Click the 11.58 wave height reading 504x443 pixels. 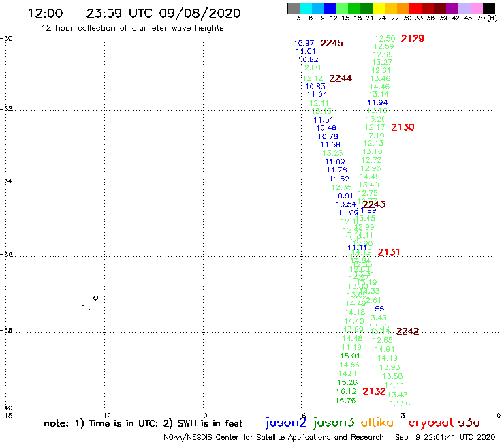[x=330, y=144]
